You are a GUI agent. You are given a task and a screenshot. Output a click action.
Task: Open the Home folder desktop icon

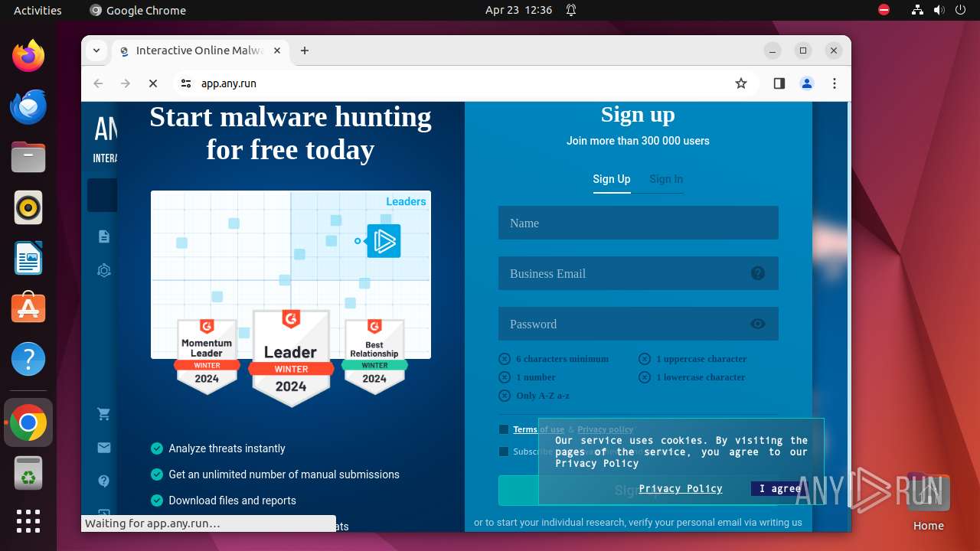[928, 502]
